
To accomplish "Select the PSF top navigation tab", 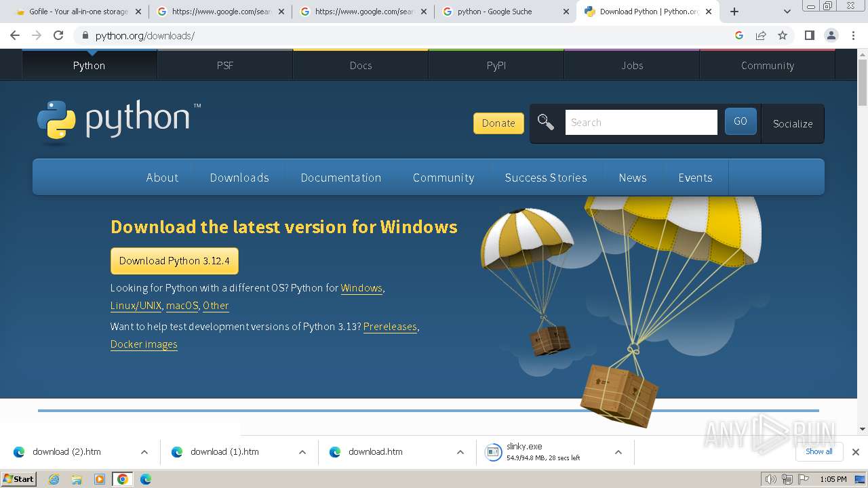I will [x=225, y=65].
